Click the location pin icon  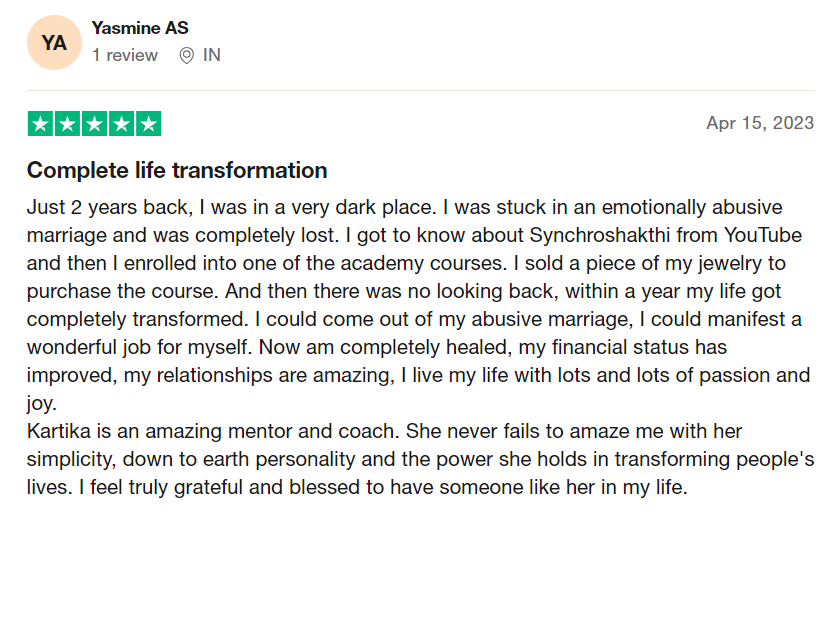coord(186,56)
